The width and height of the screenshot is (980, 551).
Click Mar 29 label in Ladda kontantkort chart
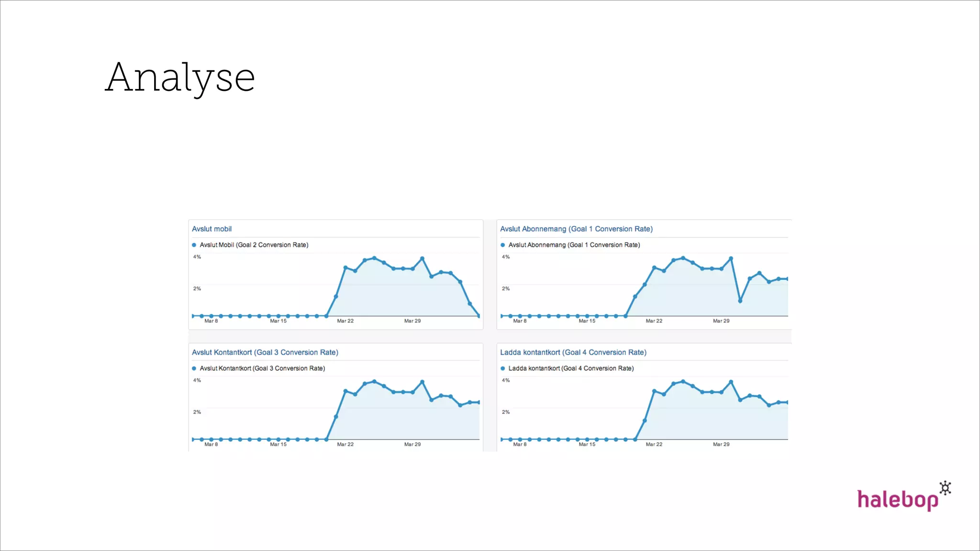click(x=721, y=444)
